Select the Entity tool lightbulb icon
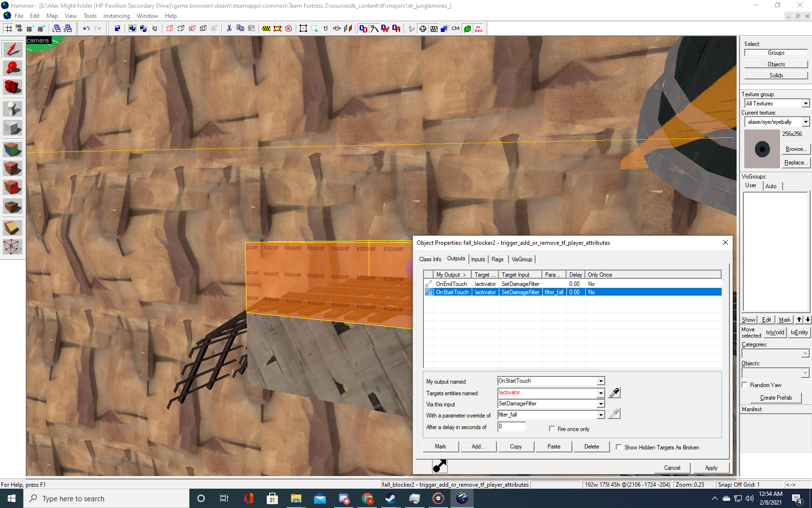Image resolution: width=812 pixels, height=508 pixels. (x=13, y=108)
